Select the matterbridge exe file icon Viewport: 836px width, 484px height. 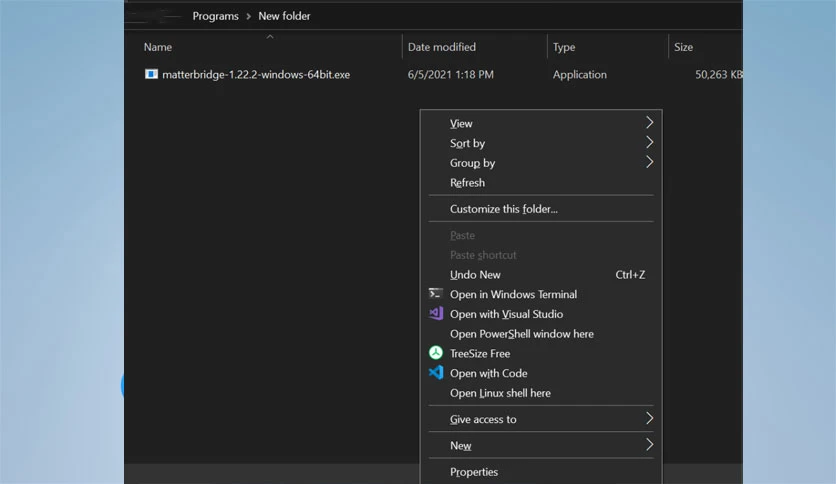tap(151, 74)
